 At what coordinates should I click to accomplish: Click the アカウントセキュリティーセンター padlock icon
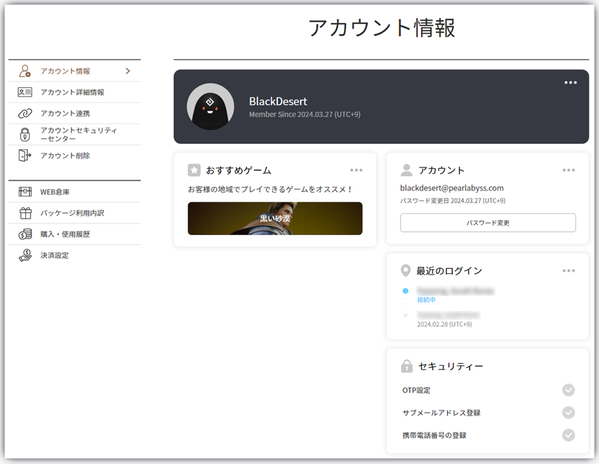(x=25, y=134)
